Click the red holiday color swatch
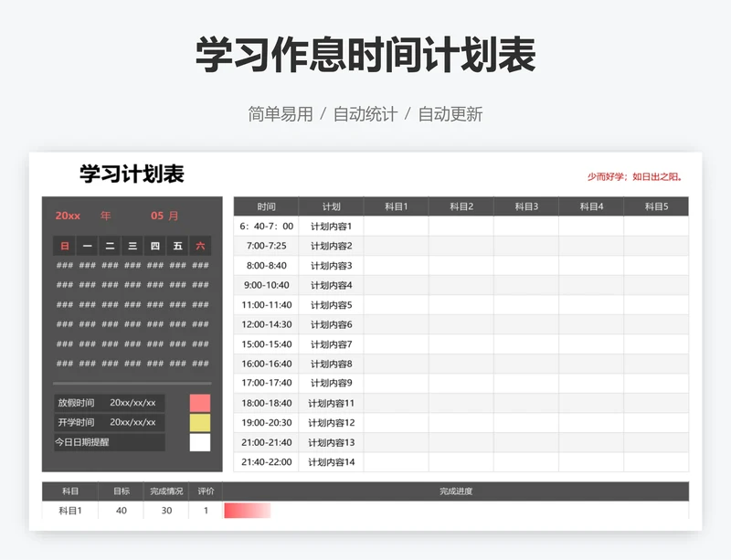This screenshot has width=731, height=560. coord(200,403)
